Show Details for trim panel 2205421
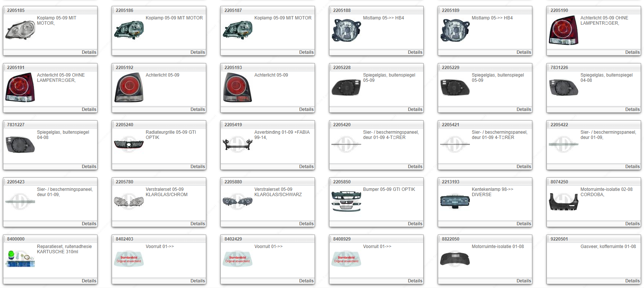The image size is (644, 288). click(523, 167)
